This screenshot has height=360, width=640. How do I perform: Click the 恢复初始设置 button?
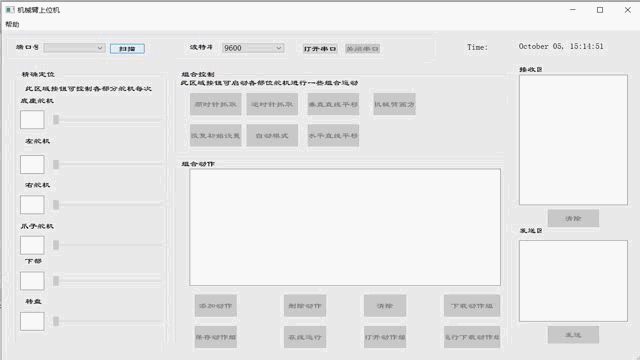(215, 136)
